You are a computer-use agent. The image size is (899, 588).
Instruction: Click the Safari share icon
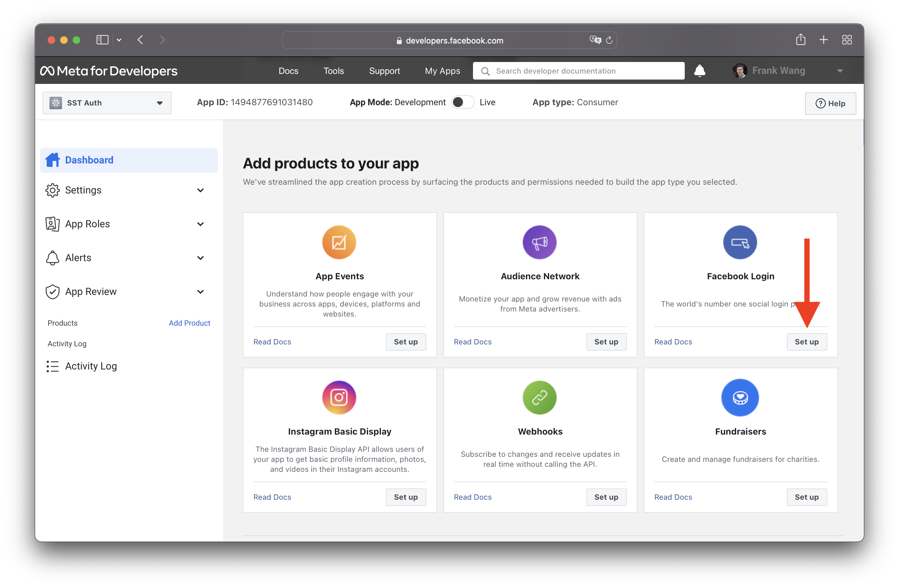coord(800,39)
